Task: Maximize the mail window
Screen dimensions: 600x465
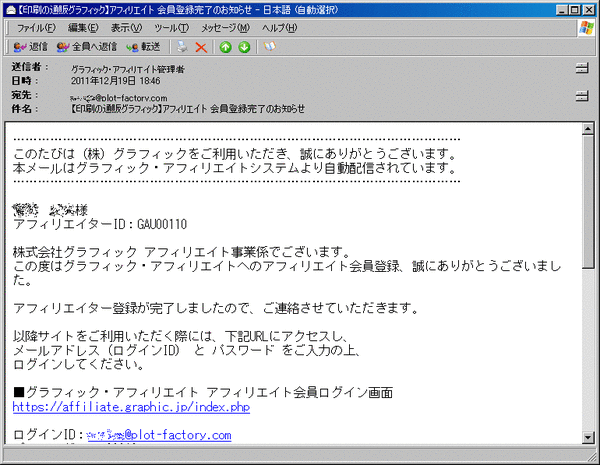Action: click(574, 10)
